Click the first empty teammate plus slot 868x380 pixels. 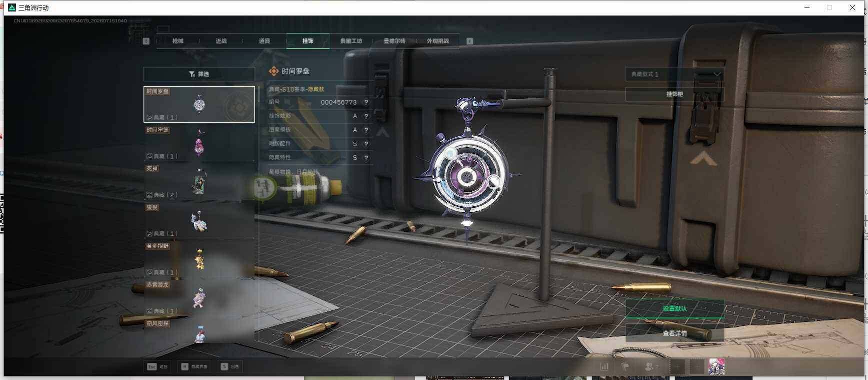point(677,366)
